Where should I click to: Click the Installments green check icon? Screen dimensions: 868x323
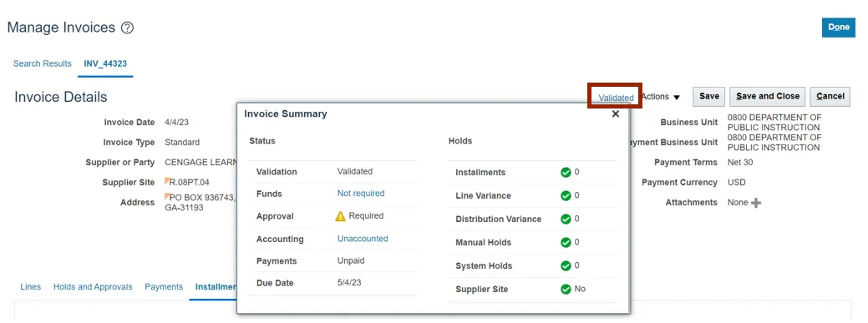coord(566,173)
